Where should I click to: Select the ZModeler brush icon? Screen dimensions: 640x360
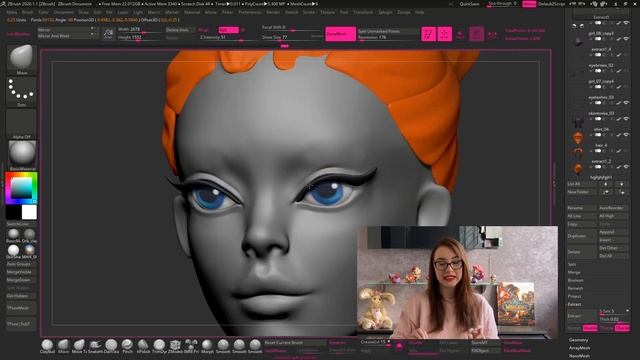click(175, 345)
